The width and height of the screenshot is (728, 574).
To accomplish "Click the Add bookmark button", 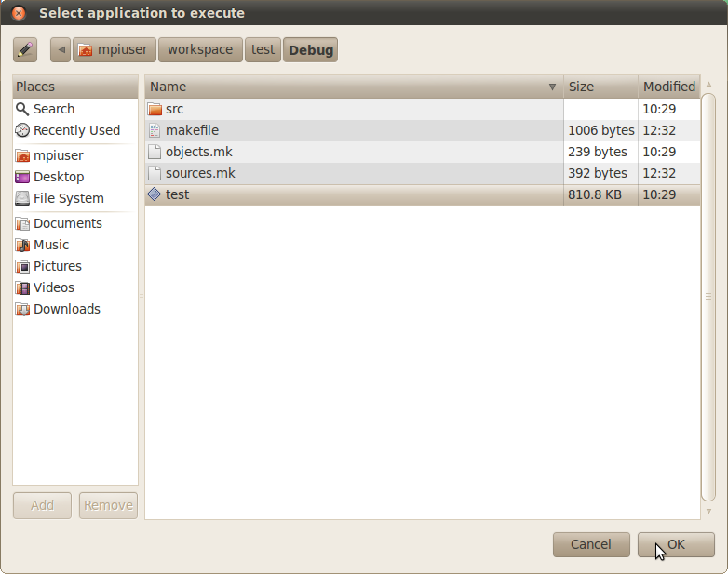I will point(42,505).
